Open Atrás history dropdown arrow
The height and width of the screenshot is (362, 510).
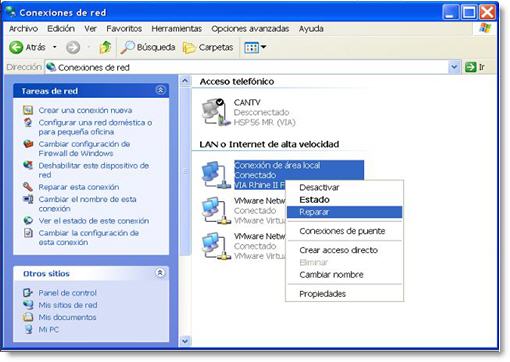coord(55,47)
